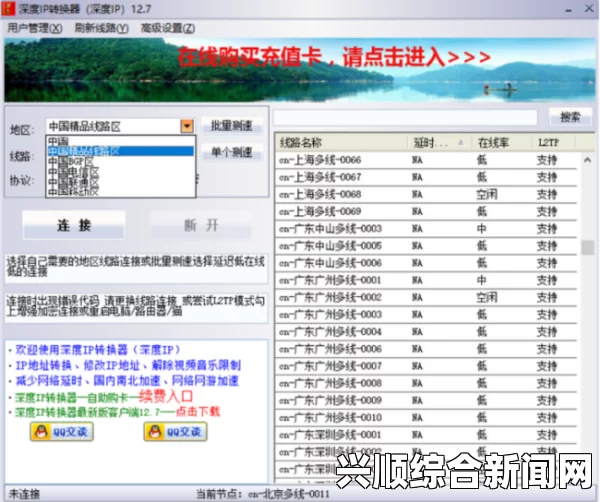Image resolution: width=600 pixels, height=502 pixels.
Task: Open the 高级设置(Z) menu
Action: point(168,28)
